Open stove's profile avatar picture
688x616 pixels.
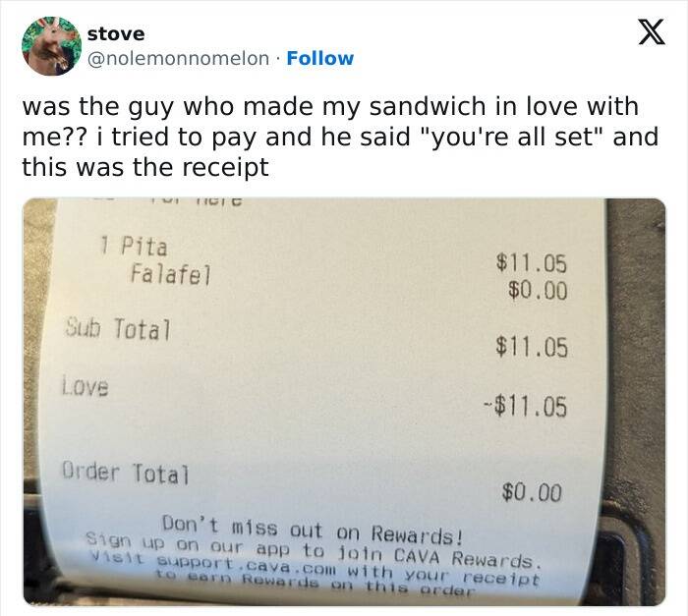48,46
